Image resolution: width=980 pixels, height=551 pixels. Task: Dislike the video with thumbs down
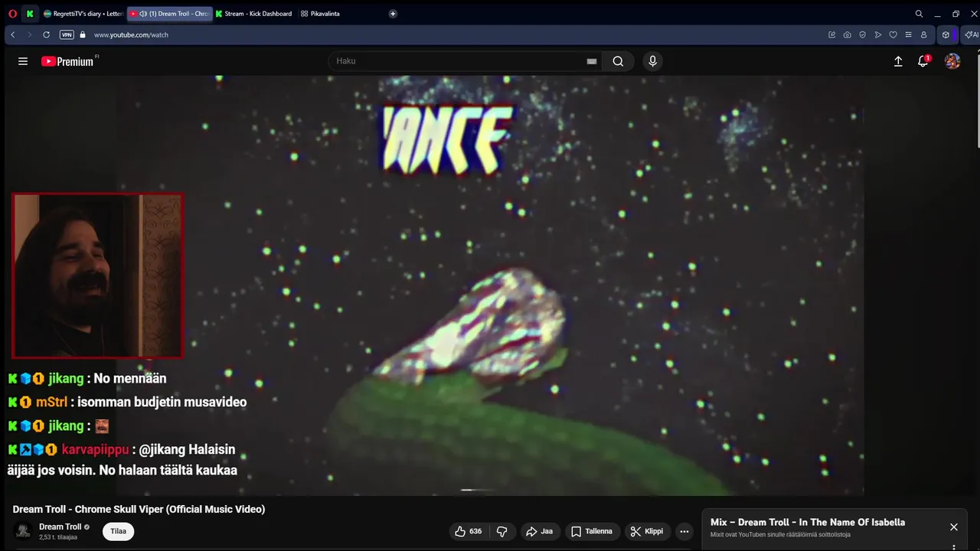[x=502, y=531]
